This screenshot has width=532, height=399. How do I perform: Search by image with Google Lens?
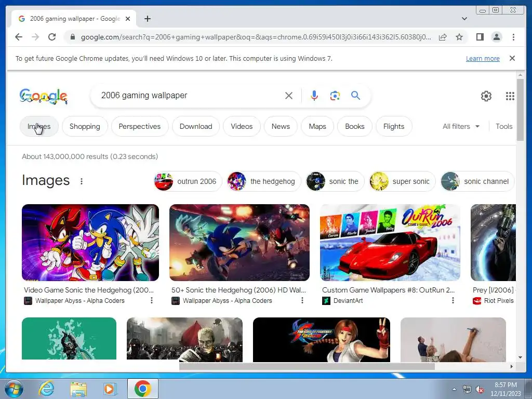click(x=335, y=96)
